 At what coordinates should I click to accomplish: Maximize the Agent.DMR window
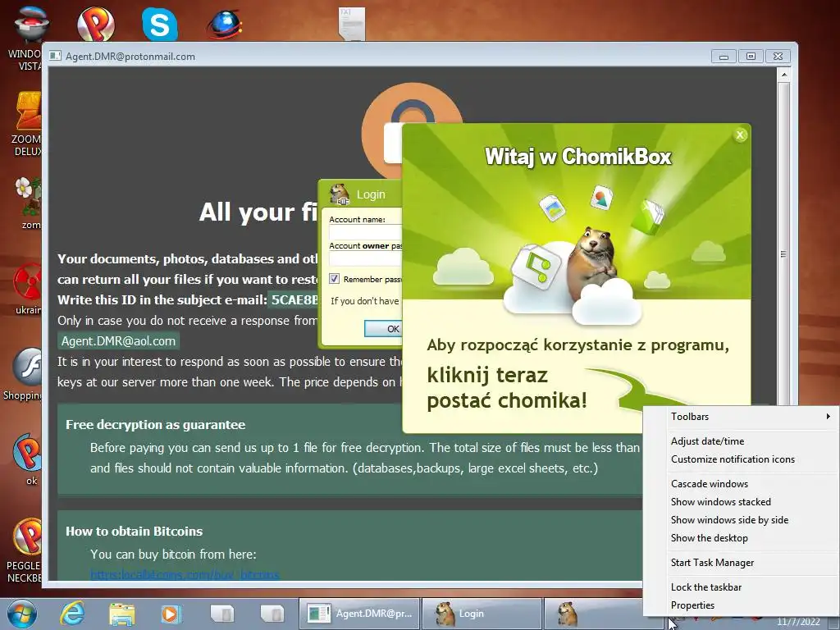(x=751, y=57)
